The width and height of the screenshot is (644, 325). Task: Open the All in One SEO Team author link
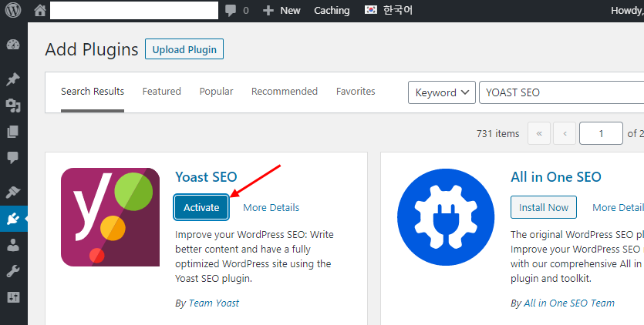[569, 303]
